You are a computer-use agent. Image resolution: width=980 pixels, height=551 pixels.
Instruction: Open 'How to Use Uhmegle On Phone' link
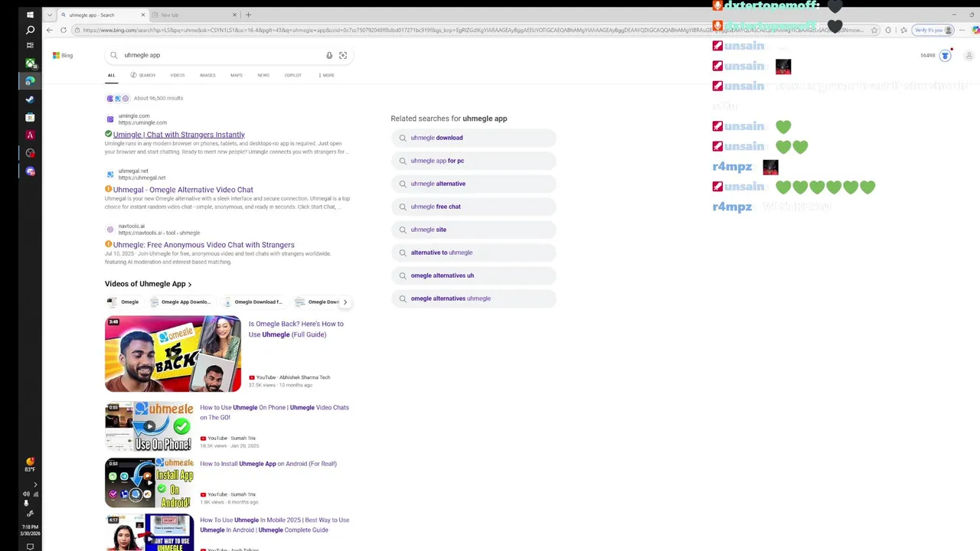click(x=274, y=412)
